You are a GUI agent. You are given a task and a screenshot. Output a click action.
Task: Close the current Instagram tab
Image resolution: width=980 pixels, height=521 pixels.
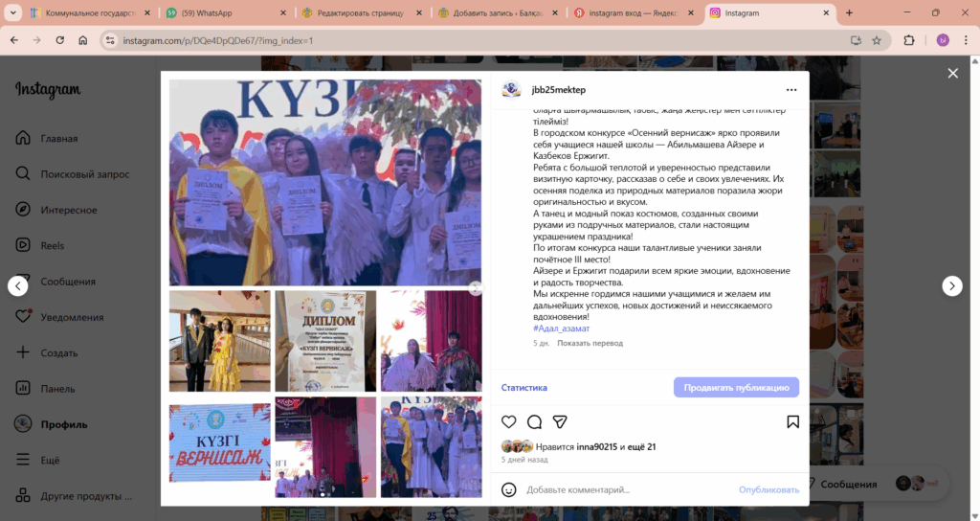[826, 12]
